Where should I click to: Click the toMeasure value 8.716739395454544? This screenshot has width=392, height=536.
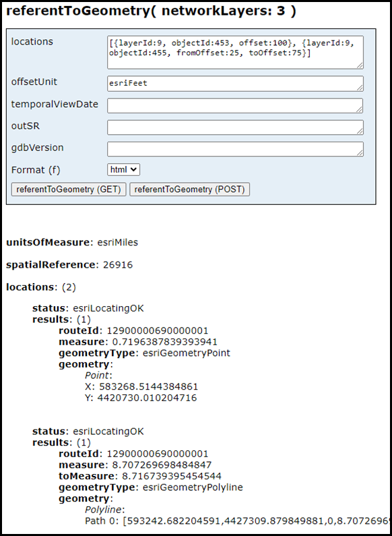170,476
